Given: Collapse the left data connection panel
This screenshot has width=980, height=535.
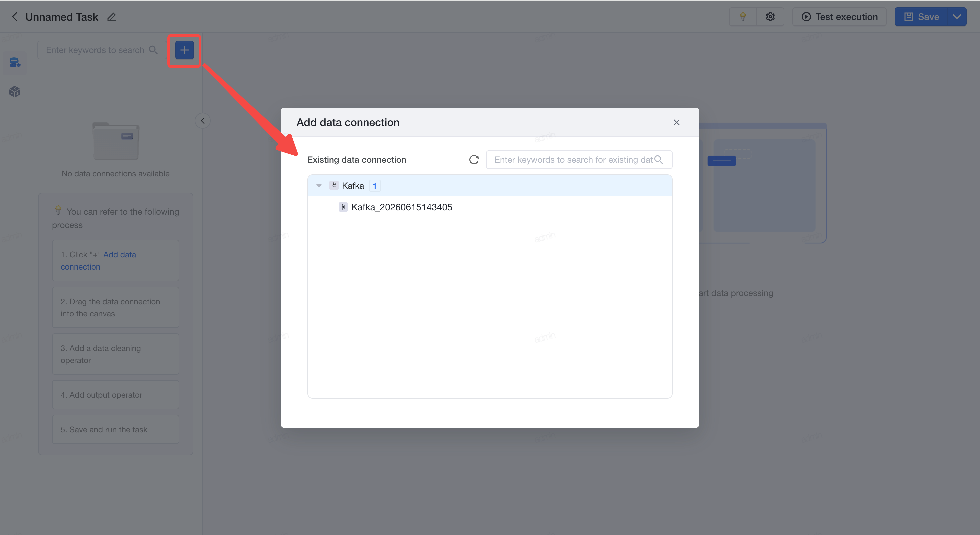Looking at the screenshot, I should tap(203, 121).
